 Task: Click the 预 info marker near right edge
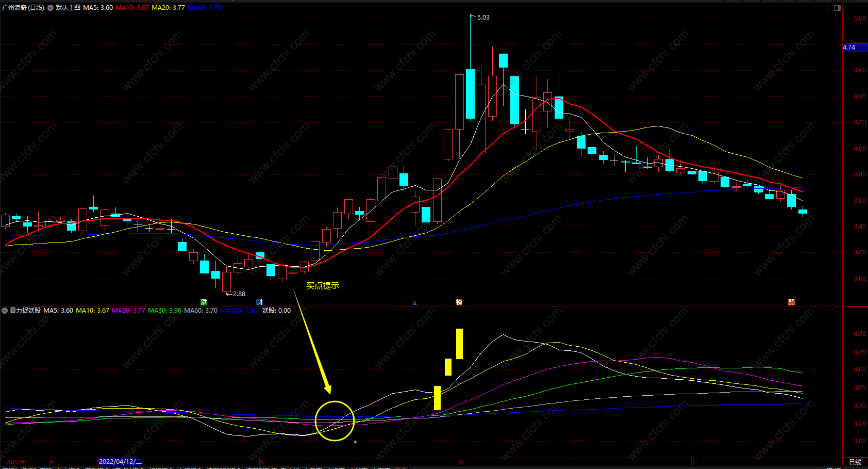click(792, 302)
